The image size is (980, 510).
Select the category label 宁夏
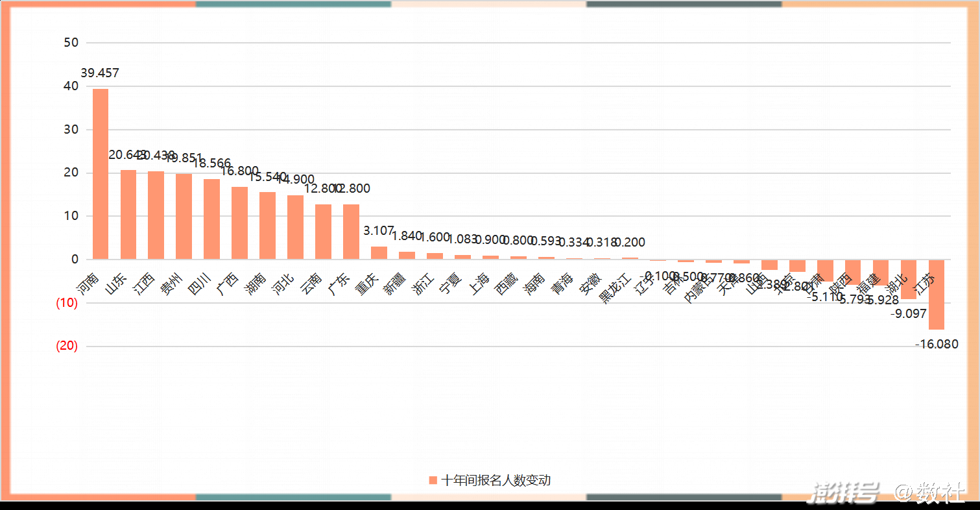coord(449,285)
